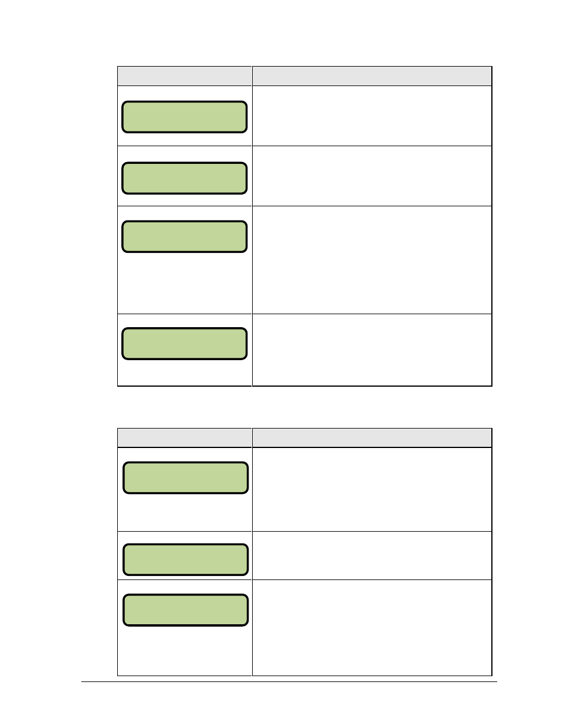This screenshot has height=728, width=562.
Task: Click the upper table's left gray header cell
Action: pos(184,76)
